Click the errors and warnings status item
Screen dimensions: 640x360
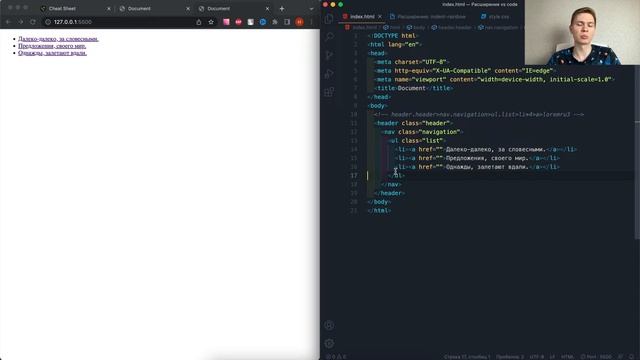pyautogui.click(x=336, y=357)
